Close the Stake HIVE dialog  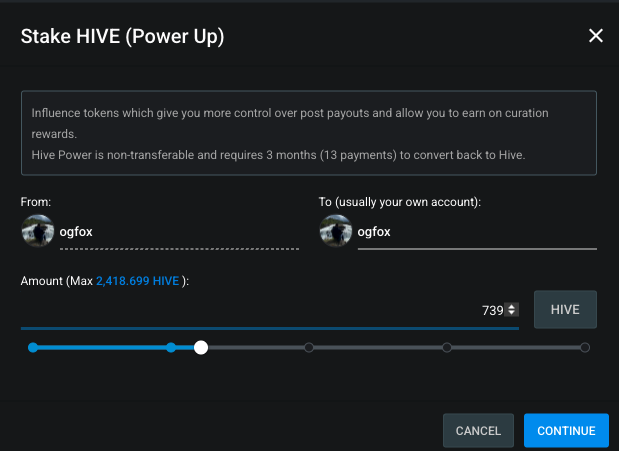point(596,36)
